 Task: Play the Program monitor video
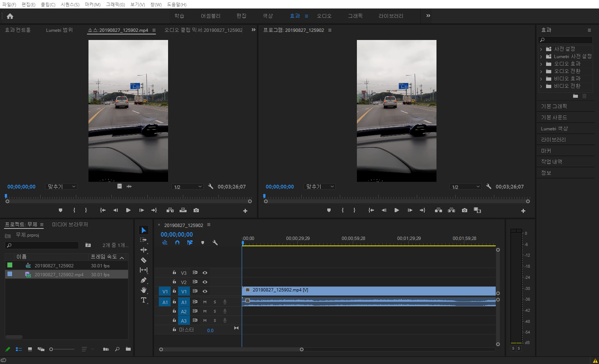397,210
